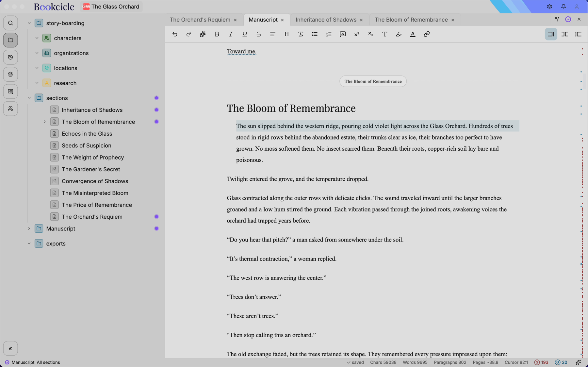The height and width of the screenshot is (367, 588).
Task: Insert a hyperlink with link icon
Action: point(427,34)
